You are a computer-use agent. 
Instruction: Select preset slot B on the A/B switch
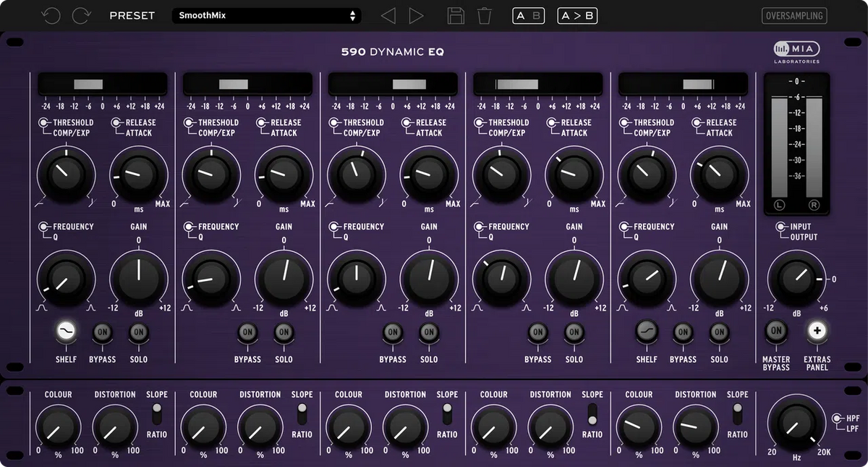535,15
